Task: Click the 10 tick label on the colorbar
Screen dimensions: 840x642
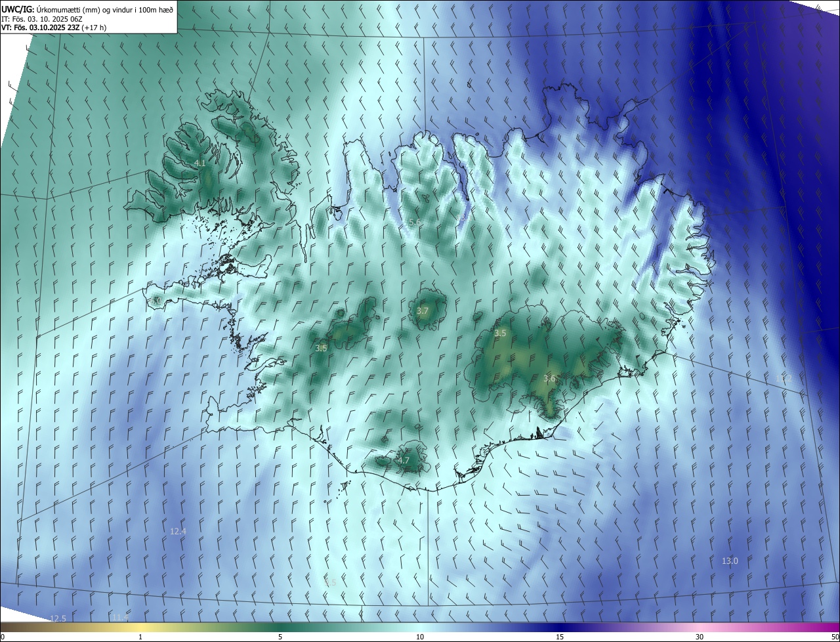Action: [420, 637]
